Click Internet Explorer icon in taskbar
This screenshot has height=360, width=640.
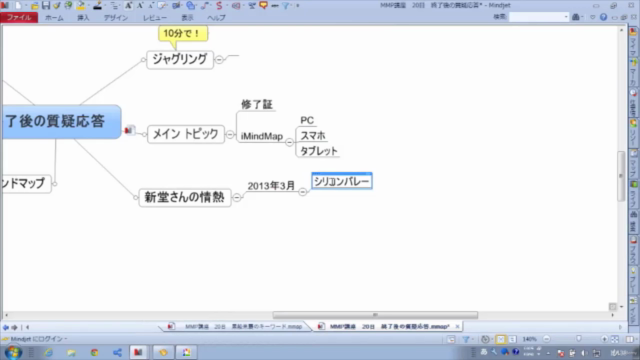click(48, 352)
